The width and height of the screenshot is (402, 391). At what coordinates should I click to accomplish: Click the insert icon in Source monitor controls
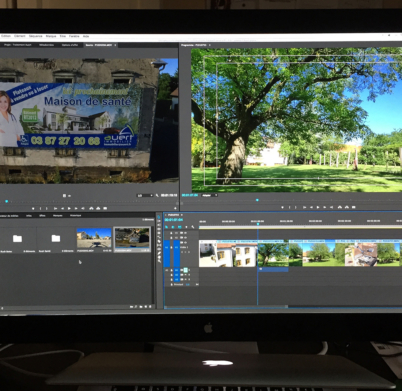point(91,209)
